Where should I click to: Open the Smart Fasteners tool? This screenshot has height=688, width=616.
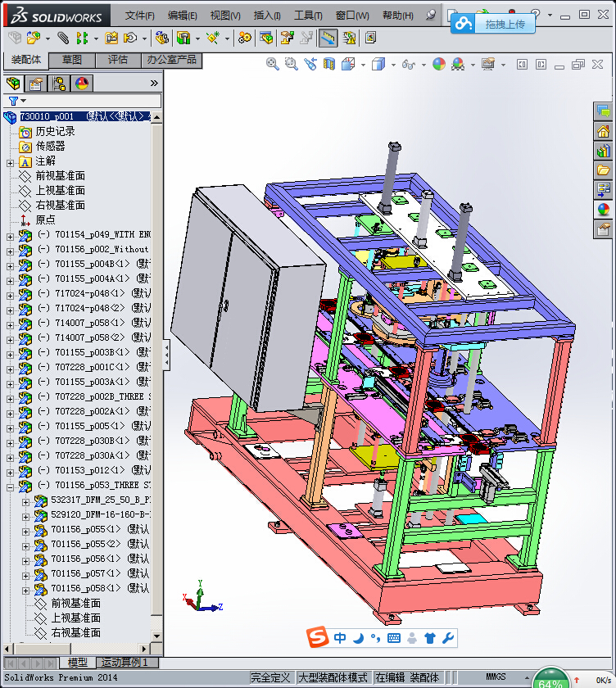[x=111, y=38]
